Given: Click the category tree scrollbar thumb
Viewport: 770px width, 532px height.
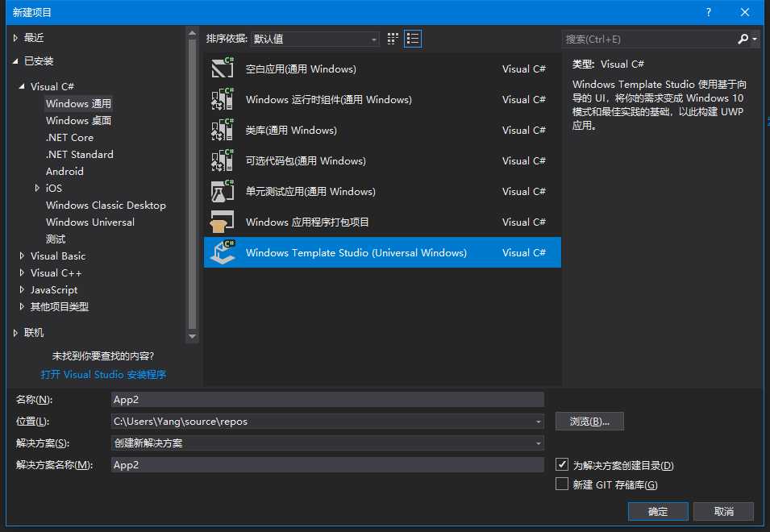Looking at the screenshot, I should pyautogui.click(x=193, y=184).
